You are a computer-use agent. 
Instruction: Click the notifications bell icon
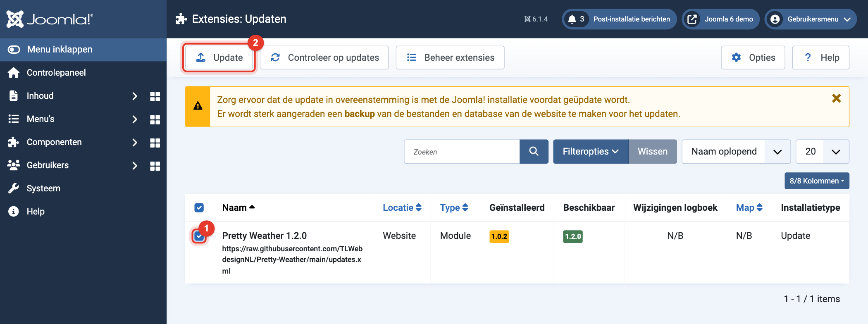tap(572, 19)
